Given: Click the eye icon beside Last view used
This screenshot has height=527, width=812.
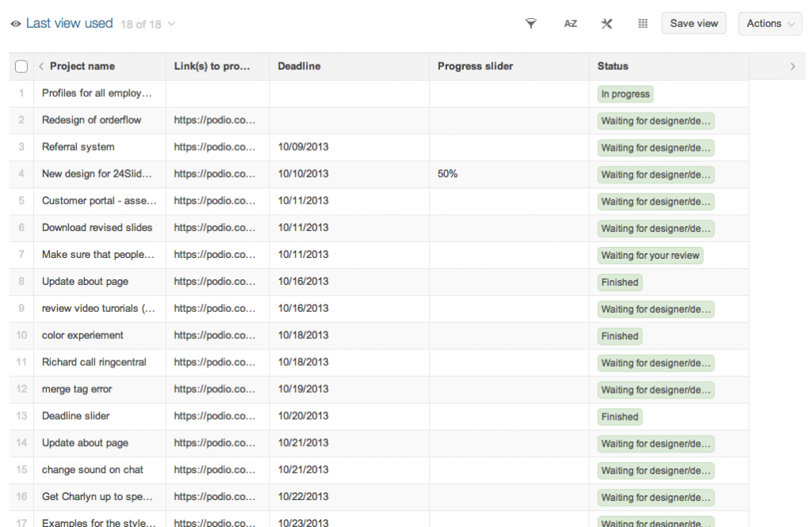Looking at the screenshot, I should coord(16,24).
